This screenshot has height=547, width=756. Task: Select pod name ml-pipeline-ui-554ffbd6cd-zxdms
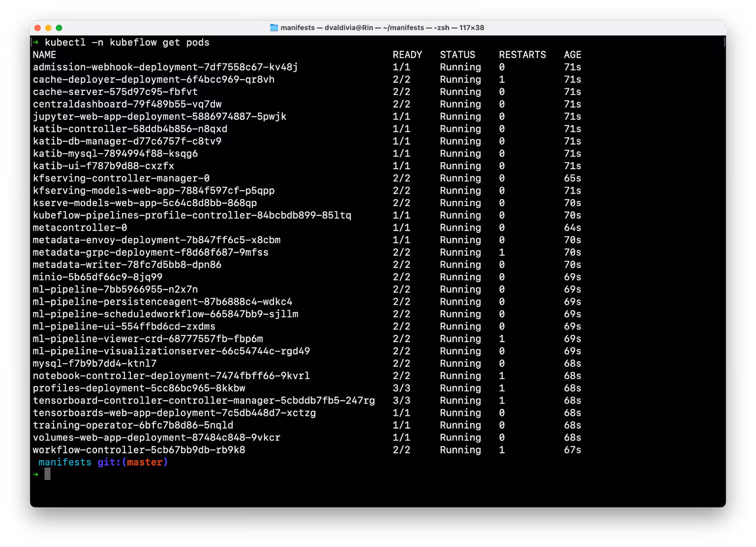pyautogui.click(x=124, y=326)
